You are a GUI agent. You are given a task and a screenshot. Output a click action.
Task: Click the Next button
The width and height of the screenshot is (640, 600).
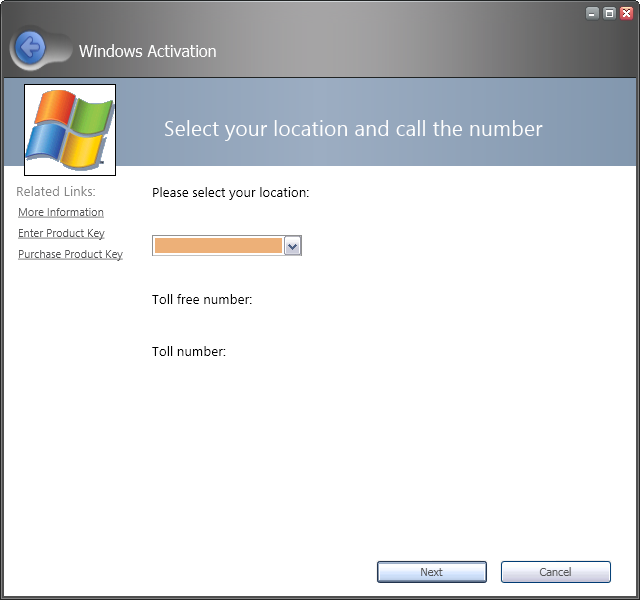(431, 572)
